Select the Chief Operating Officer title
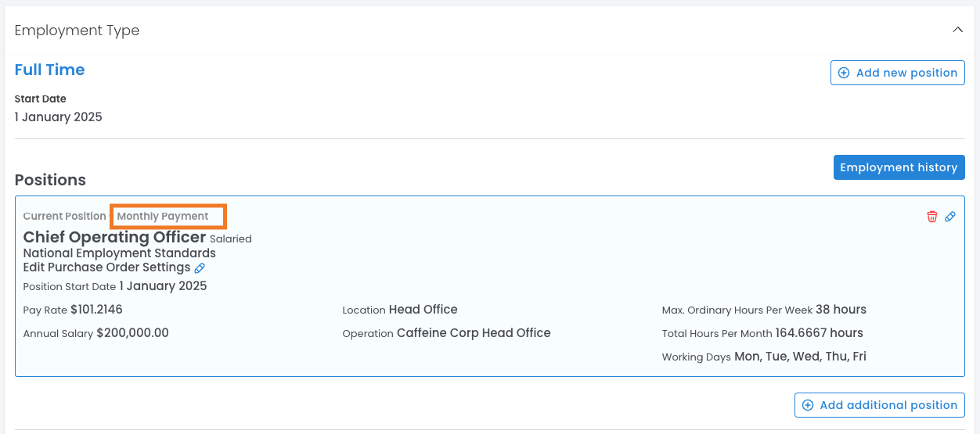Image resolution: width=980 pixels, height=434 pixels. coord(114,237)
